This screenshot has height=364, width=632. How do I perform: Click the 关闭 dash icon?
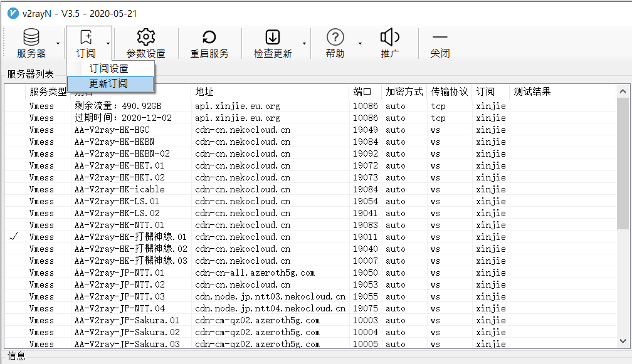tap(440, 37)
